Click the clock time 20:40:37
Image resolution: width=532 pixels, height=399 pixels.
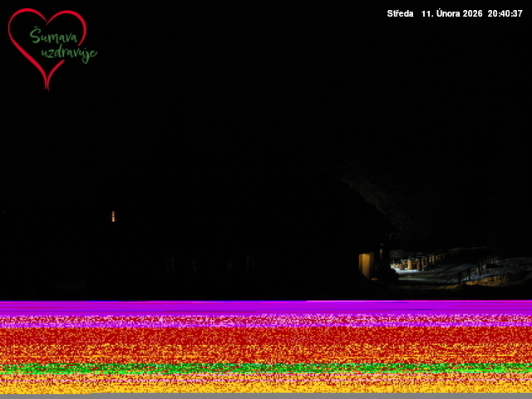505,14
